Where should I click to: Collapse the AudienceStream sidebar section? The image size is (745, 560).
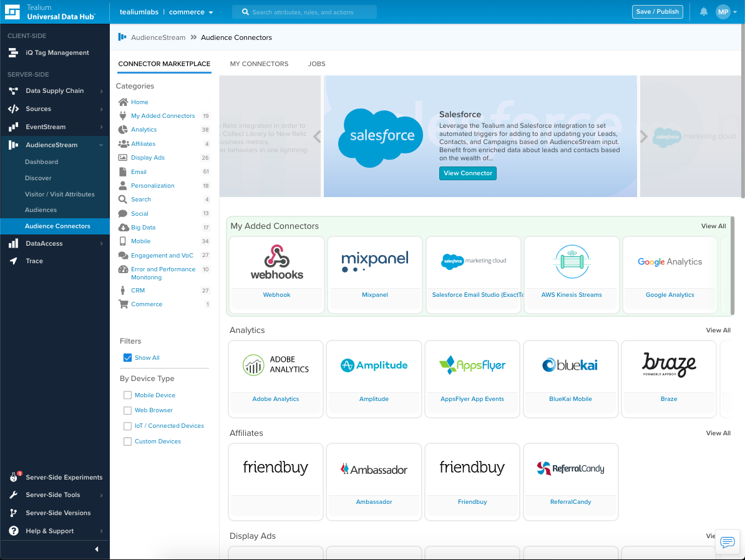(101, 145)
